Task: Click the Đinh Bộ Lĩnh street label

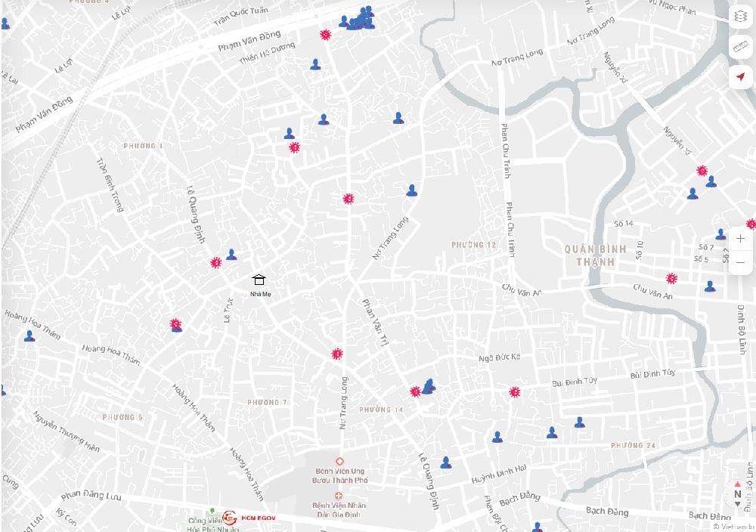Action: [741, 329]
